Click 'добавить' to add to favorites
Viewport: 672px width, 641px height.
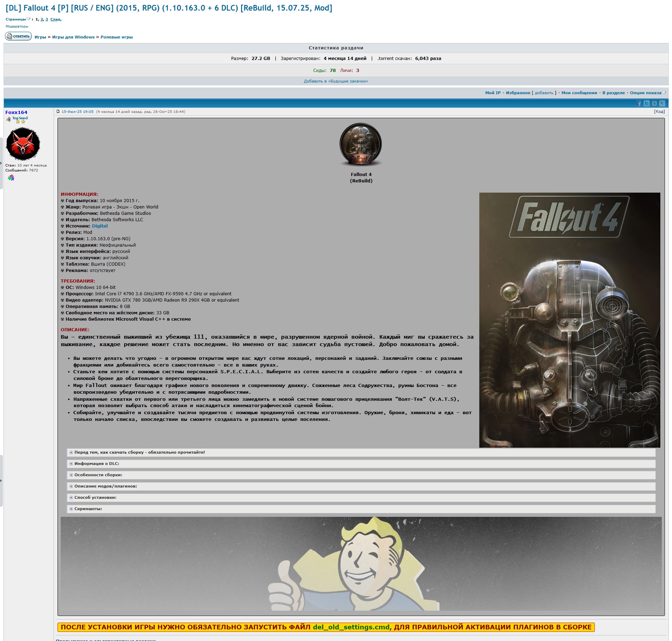point(544,93)
